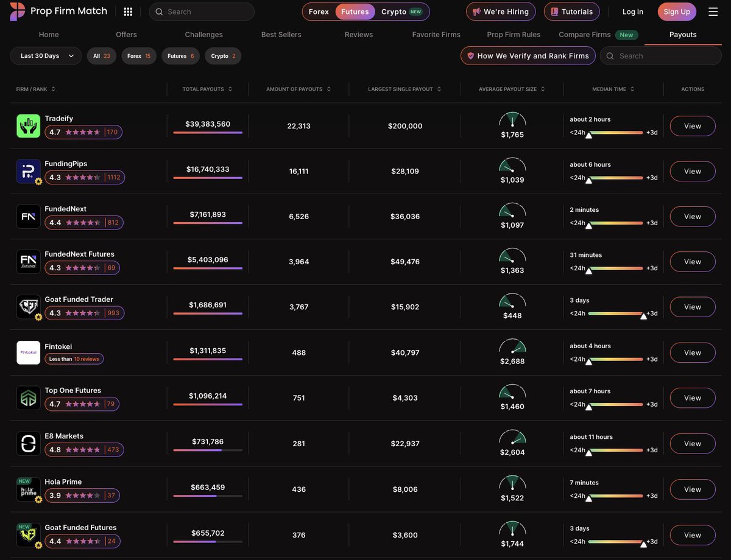
Task: Click Goat Funded Trader's median time bar
Action: click(x=615, y=313)
